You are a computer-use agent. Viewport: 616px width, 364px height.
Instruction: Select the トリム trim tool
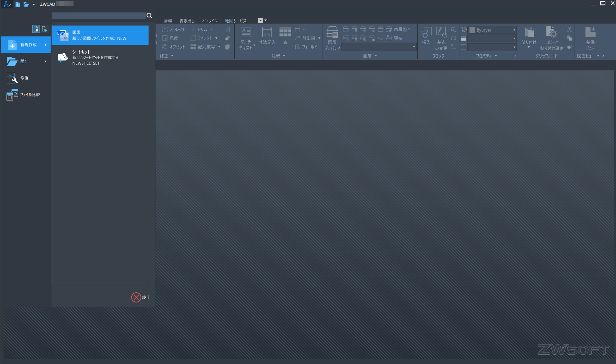pos(199,29)
